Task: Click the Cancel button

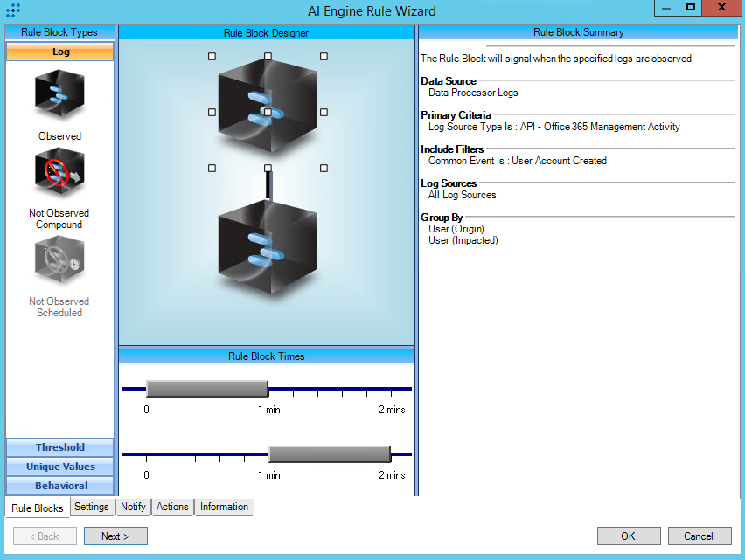Action: 699,536
